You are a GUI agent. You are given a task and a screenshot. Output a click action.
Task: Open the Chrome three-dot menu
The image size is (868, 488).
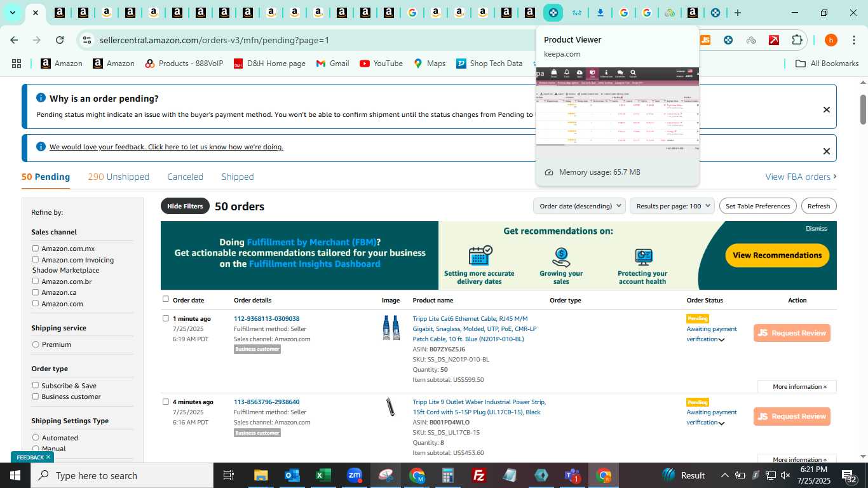[x=853, y=40]
